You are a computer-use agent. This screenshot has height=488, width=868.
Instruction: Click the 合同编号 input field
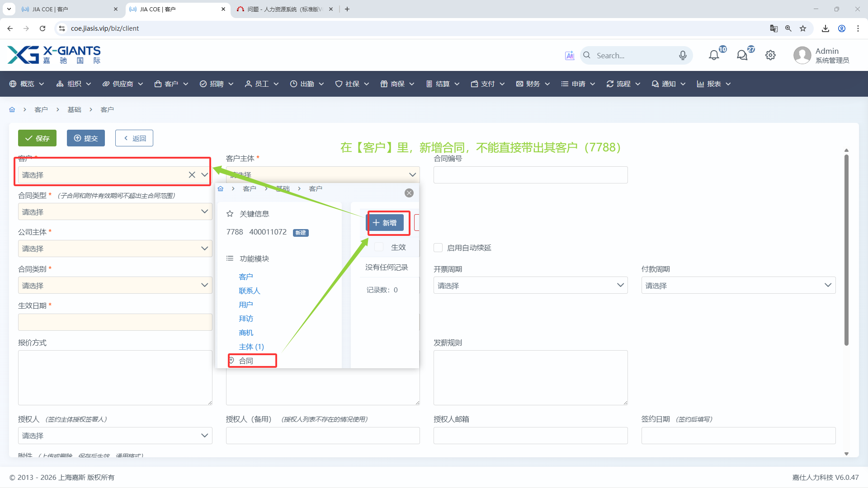[530, 175]
